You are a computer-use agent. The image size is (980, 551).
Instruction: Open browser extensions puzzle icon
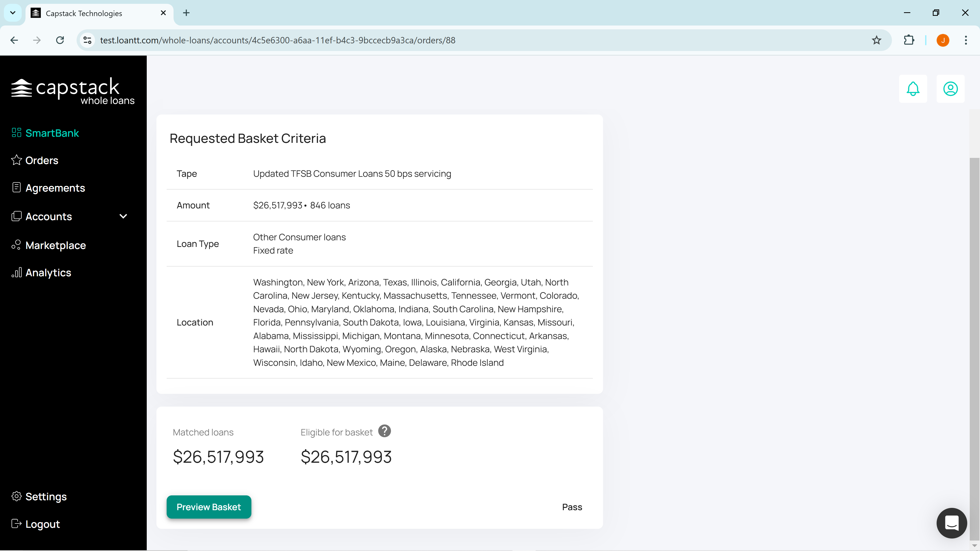[x=909, y=40]
